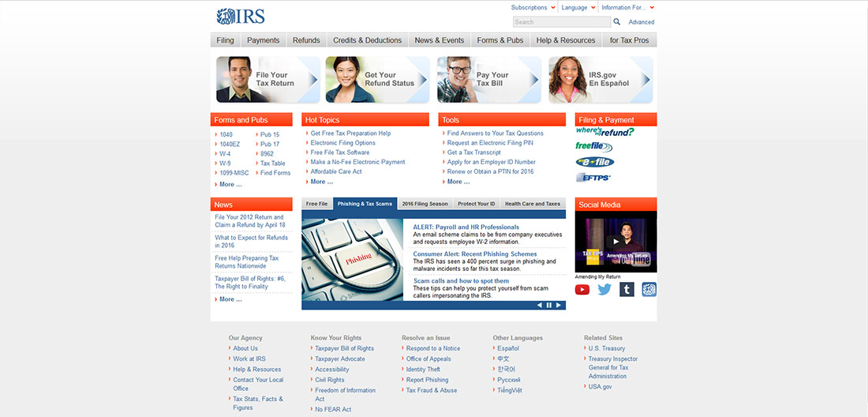This screenshot has width=868, height=417.
Task: Click the Find Forms link
Action: point(275,173)
